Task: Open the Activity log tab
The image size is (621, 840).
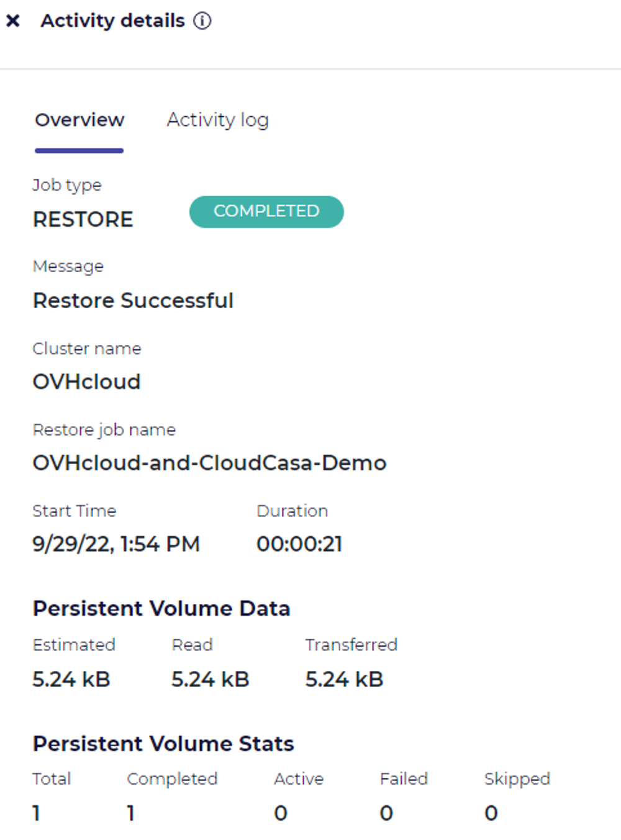Action: click(217, 120)
